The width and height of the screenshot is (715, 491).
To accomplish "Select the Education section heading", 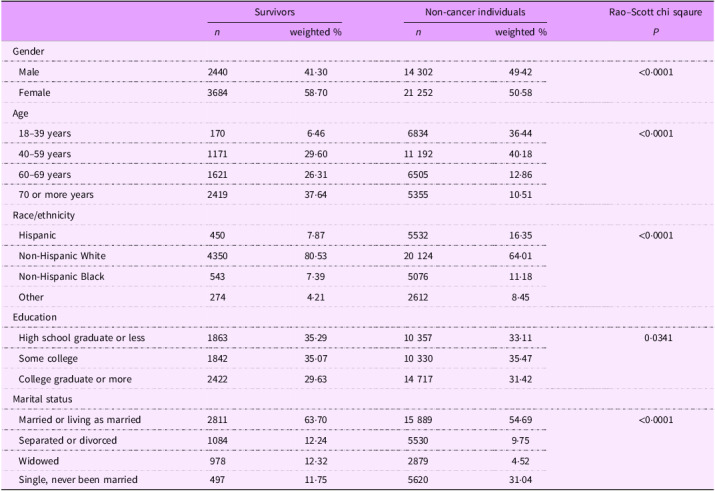I will (x=36, y=315).
